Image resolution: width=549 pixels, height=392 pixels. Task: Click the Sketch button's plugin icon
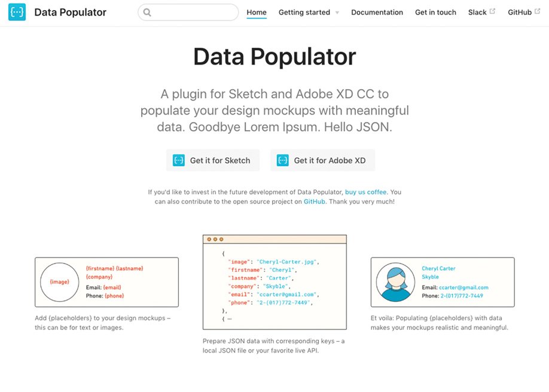coord(179,160)
